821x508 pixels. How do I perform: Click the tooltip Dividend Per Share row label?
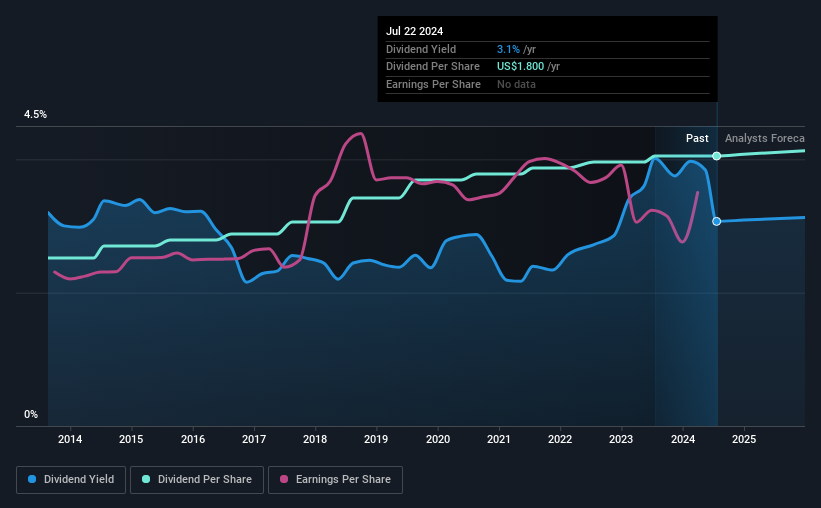[433, 67]
